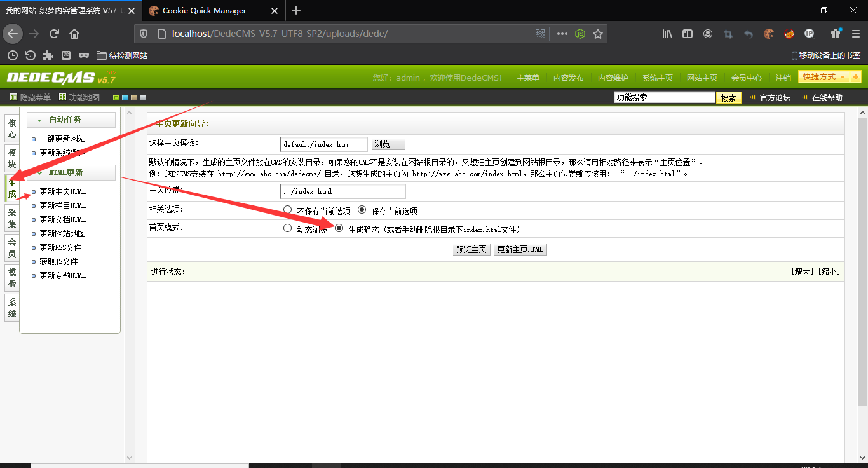Image resolution: width=868 pixels, height=468 pixels.
Task: Collapse the 自动任务 menu section
Action: click(x=71, y=120)
